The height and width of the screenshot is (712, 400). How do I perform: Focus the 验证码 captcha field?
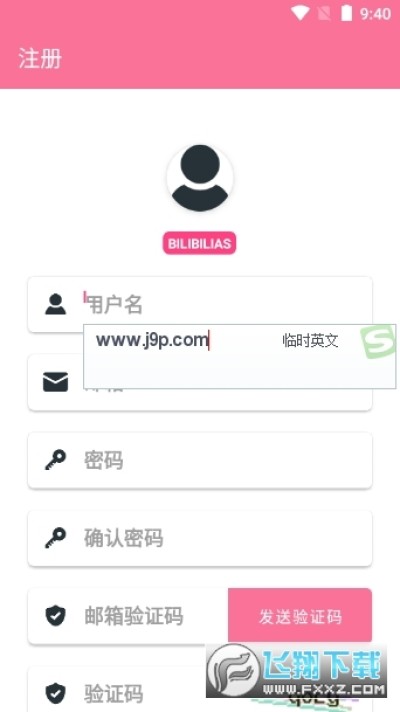click(200, 689)
